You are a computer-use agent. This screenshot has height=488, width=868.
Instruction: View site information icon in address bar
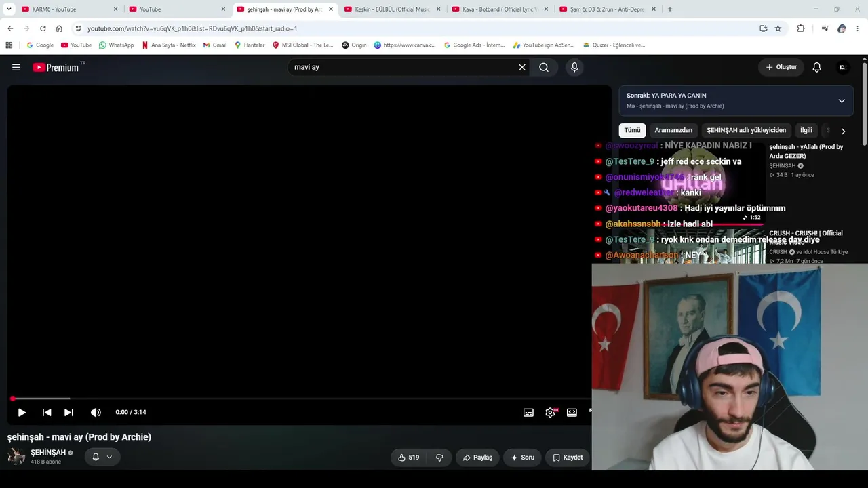(79, 28)
